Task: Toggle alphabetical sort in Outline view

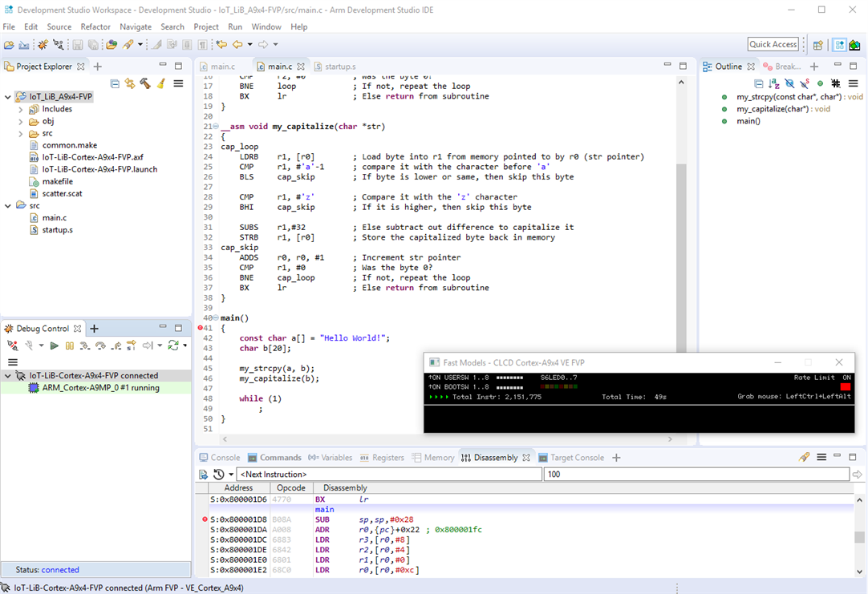Action: point(774,83)
